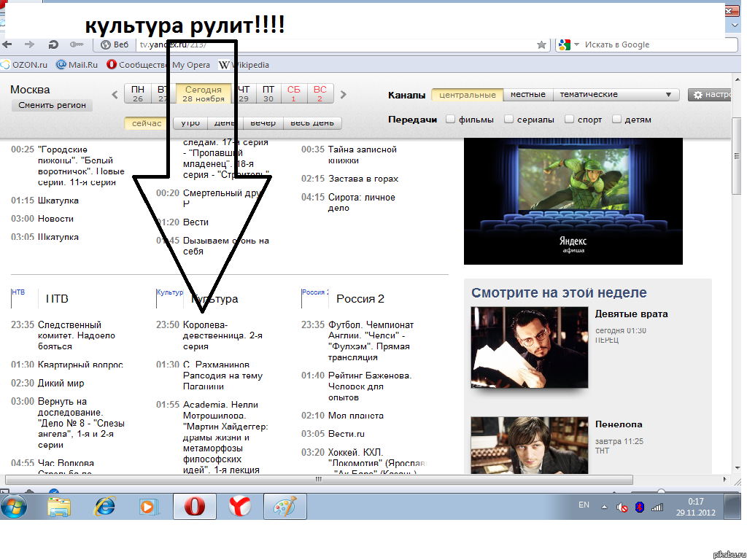The image size is (747, 560).
Task: Check the спорт checkbox
Action: [569, 119]
